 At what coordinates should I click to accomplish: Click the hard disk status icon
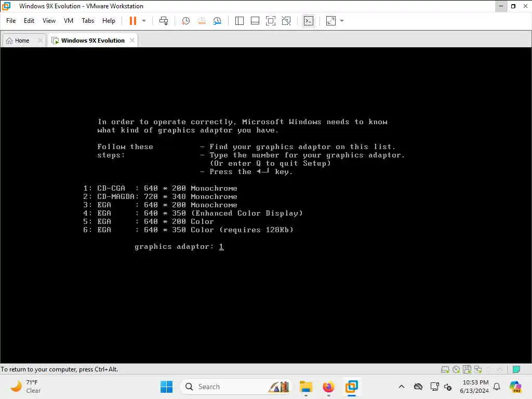(445, 369)
